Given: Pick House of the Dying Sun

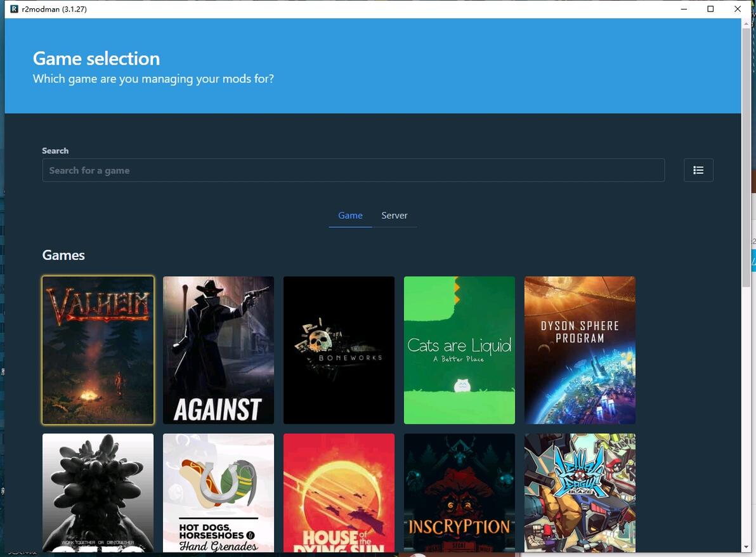Looking at the screenshot, I should pos(339,492).
